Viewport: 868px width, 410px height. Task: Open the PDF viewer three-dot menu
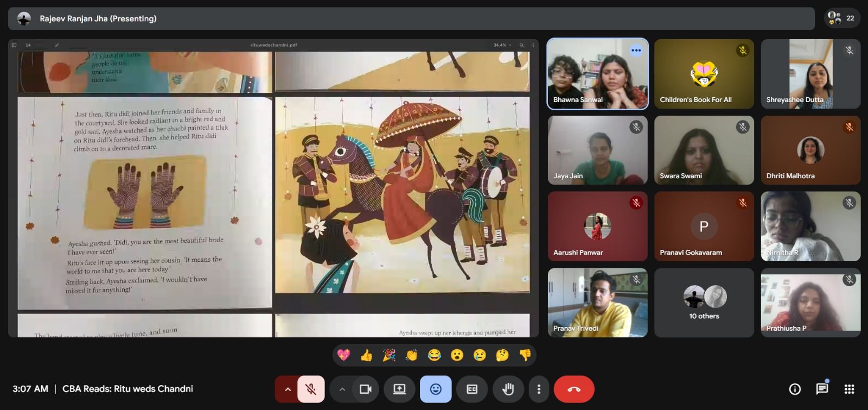pos(533,45)
